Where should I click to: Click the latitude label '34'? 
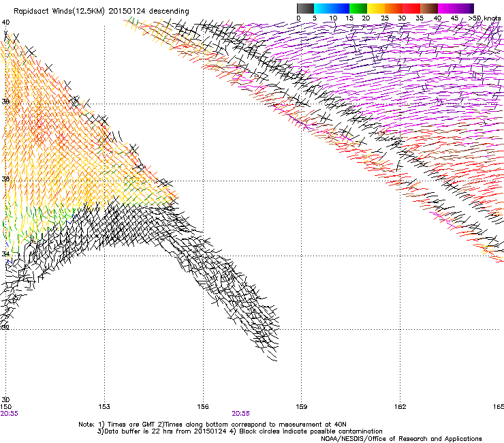[x=5, y=254]
